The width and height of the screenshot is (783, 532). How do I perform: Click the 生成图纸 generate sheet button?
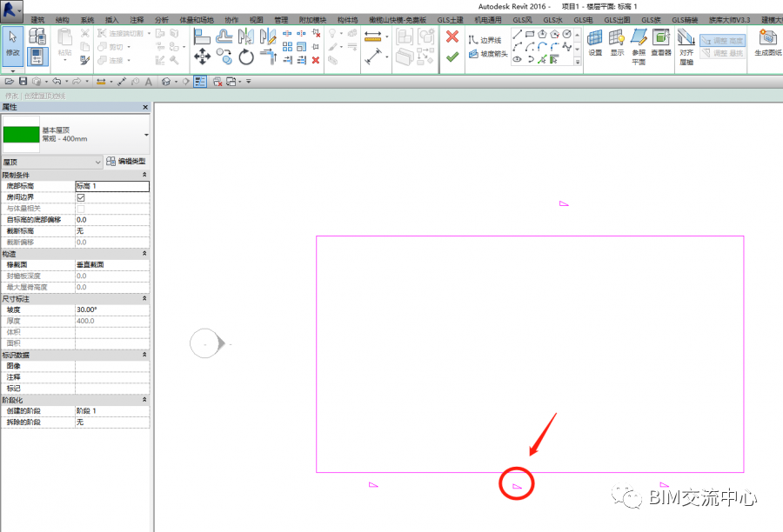[767, 43]
